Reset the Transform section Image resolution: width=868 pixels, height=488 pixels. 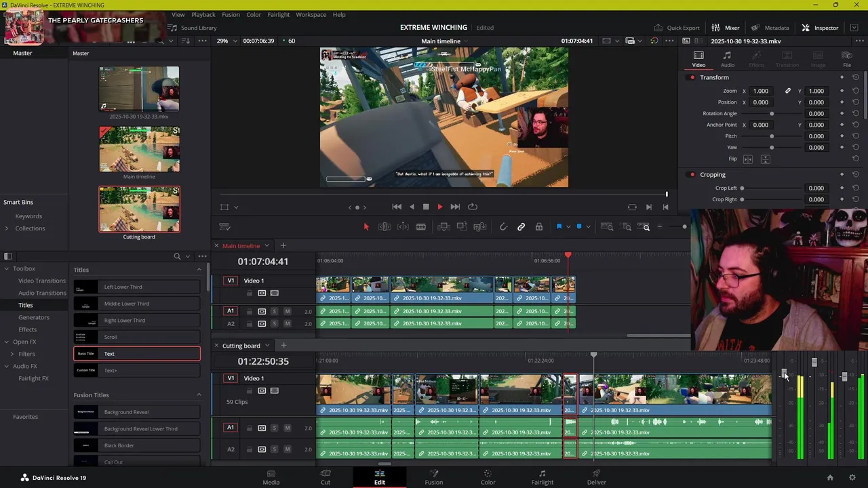pos(855,77)
